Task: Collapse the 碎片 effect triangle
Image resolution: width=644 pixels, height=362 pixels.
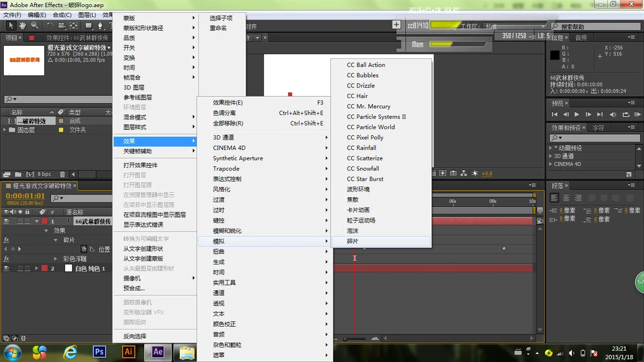Action: (x=55, y=240)
